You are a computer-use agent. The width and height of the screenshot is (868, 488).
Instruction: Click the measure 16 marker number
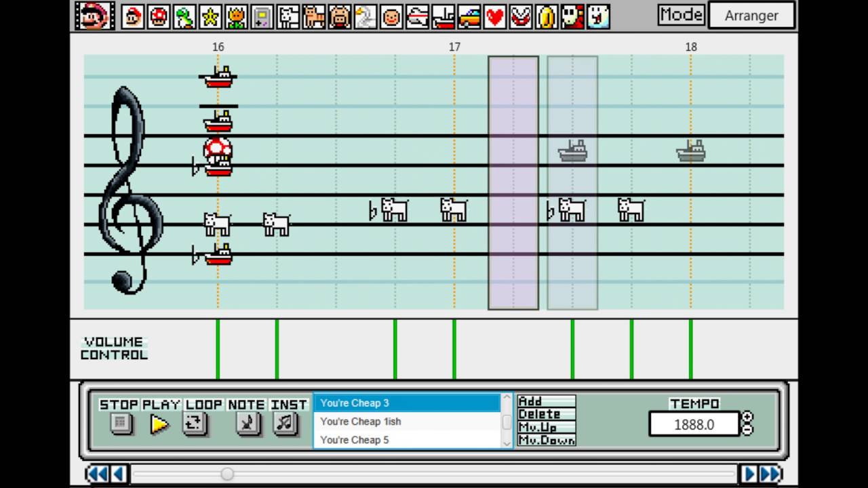click(218, 47)
